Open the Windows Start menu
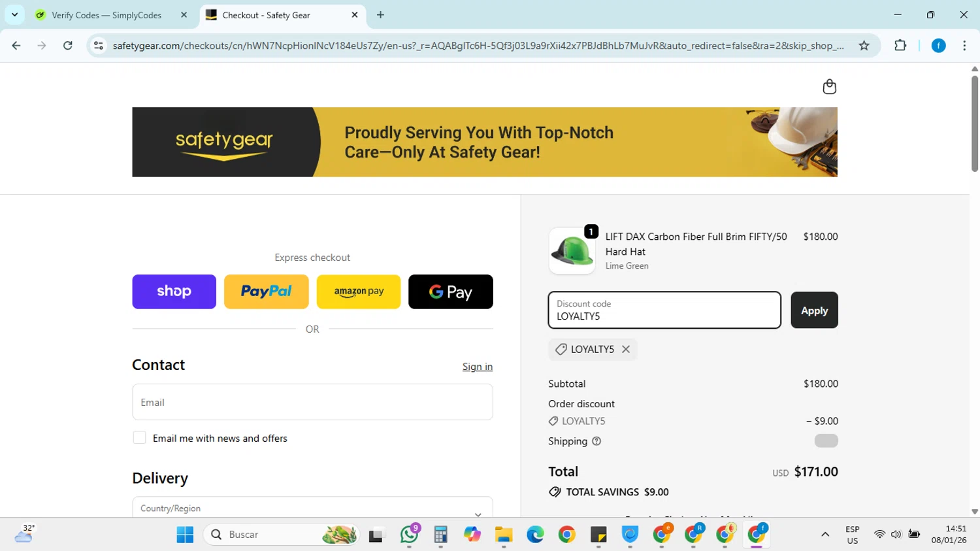 (x=185, y=535)
